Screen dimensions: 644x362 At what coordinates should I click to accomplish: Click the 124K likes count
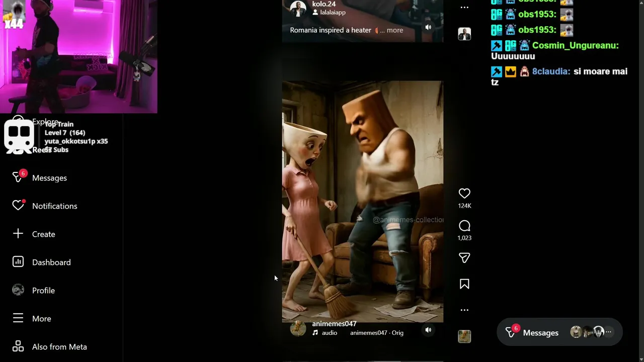click(464, 206)
